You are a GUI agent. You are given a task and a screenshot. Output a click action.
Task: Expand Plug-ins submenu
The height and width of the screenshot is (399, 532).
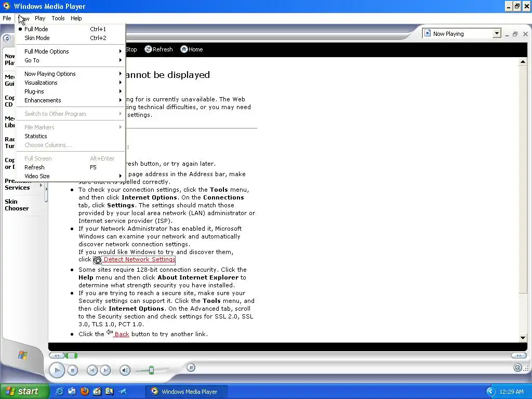71,91
